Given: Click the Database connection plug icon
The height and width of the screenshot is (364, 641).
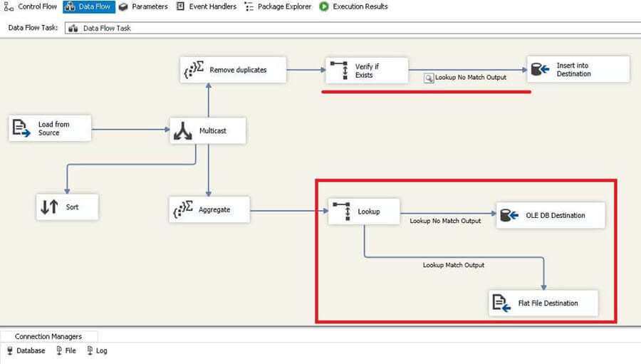Looking at the screenshot, I should point(10,350).
